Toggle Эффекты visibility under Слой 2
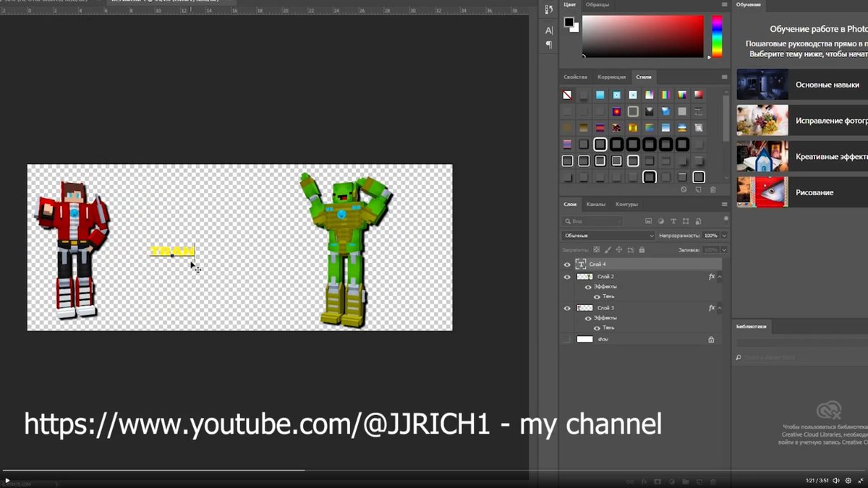This screenshot has height=488, width=868. [x=588, y=287]
